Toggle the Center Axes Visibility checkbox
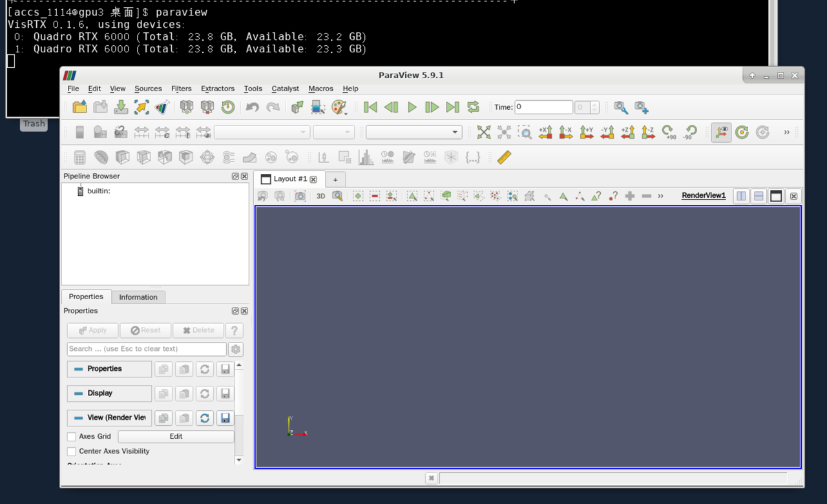 [72, 452]
